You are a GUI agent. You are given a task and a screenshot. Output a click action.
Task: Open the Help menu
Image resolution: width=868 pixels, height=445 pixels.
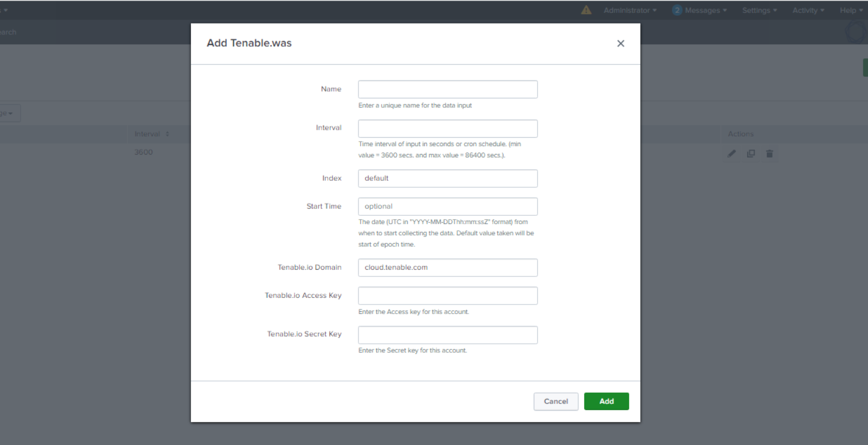(851, 10)
